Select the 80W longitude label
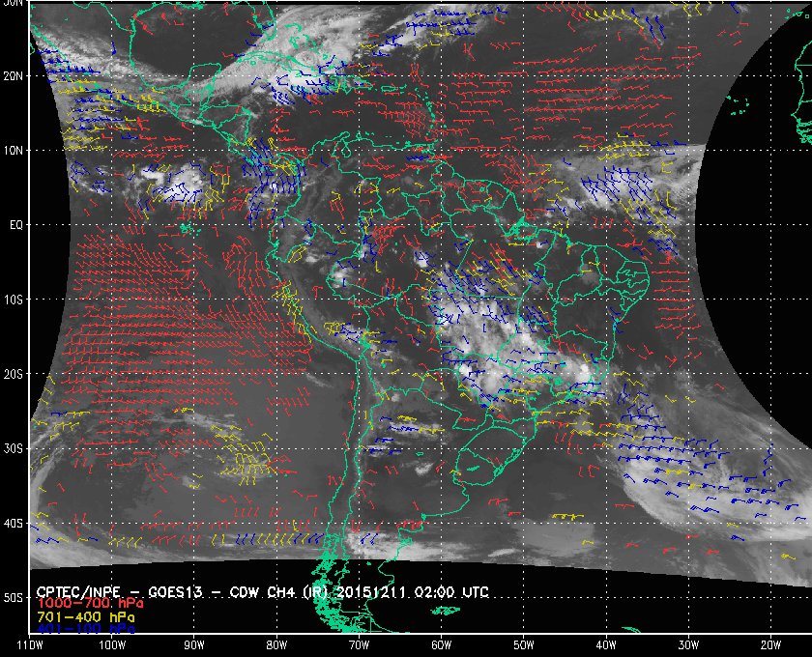Viewport: 812px width, 657px height. [276, 645]
